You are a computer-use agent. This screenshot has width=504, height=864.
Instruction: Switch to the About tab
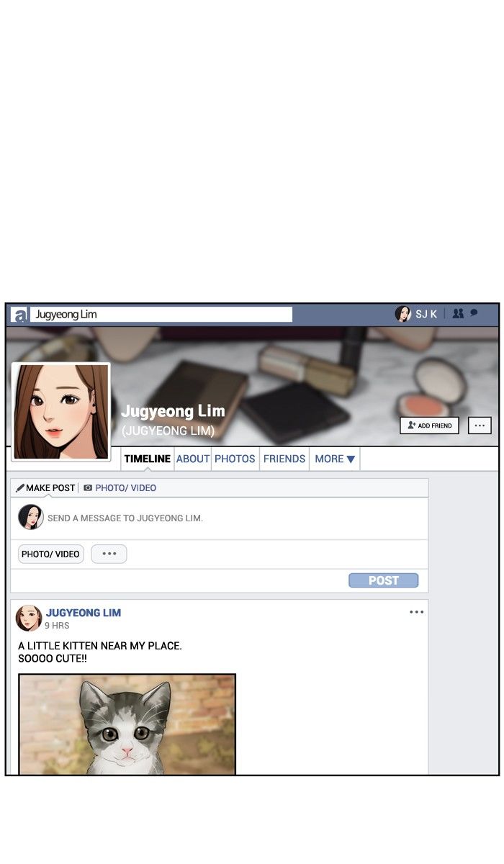click(193, 459)
